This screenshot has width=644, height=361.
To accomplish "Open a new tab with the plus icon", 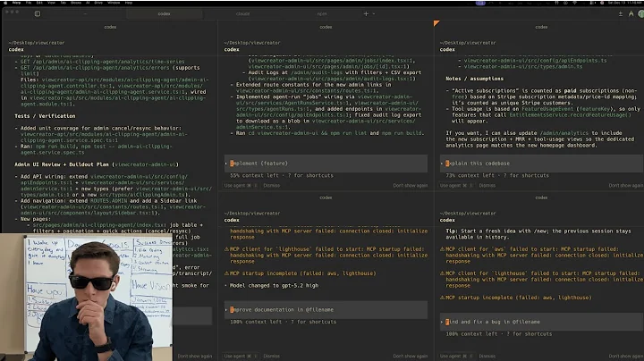I will 366,13.
